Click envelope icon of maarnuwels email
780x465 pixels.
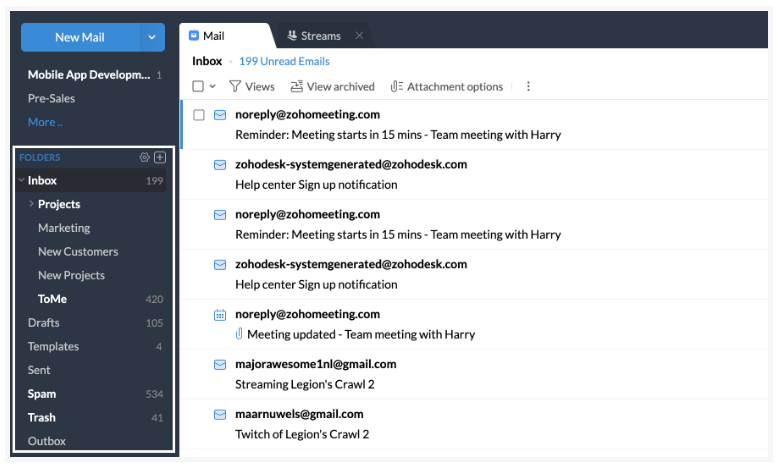(220, 414)
